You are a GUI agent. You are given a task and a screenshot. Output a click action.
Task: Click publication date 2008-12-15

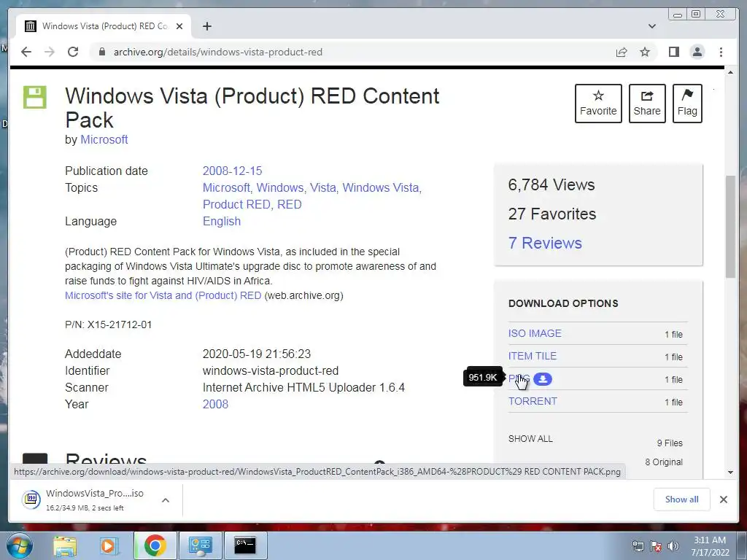click(x=232, y=171)
